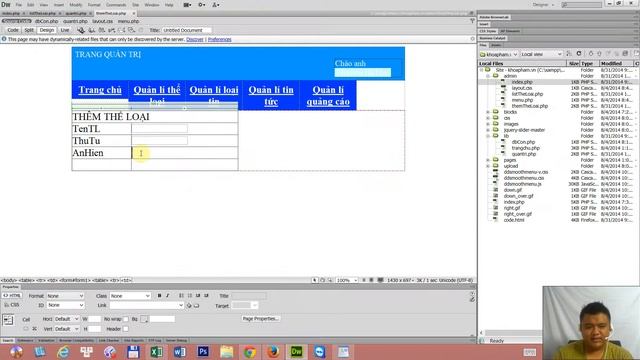
Task: Open related file layout.css
Action: pyautogui.click(x=102, y=21)
